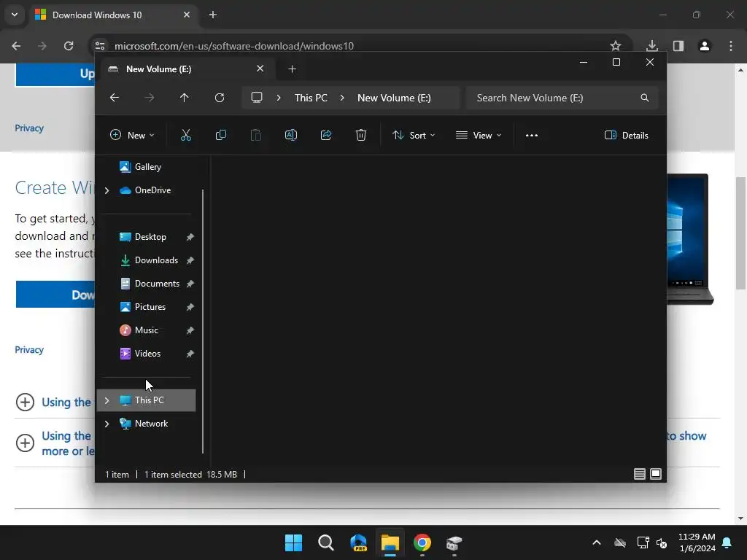
Task: Open taskbar Search
Action: pos(326,542)
